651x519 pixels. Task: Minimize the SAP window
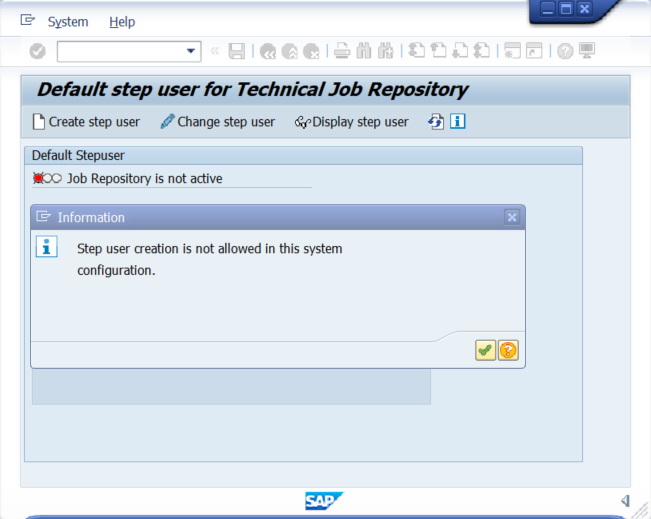548,9
